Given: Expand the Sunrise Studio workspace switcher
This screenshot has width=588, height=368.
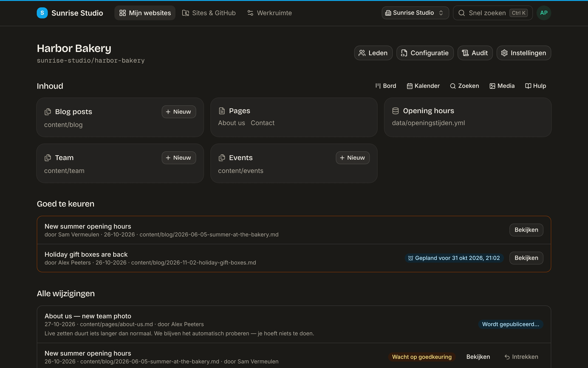Looking at the screenshot, I should (x=415, y=13).
